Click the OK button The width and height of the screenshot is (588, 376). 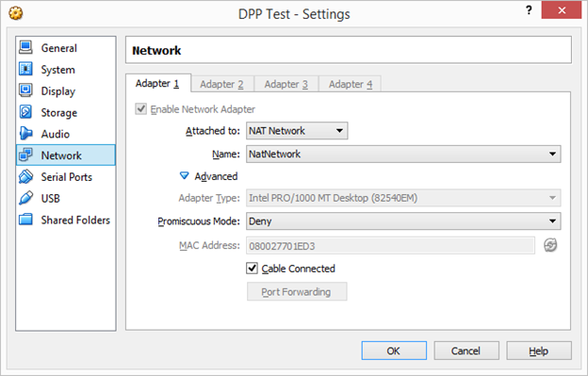coord(394,351)
